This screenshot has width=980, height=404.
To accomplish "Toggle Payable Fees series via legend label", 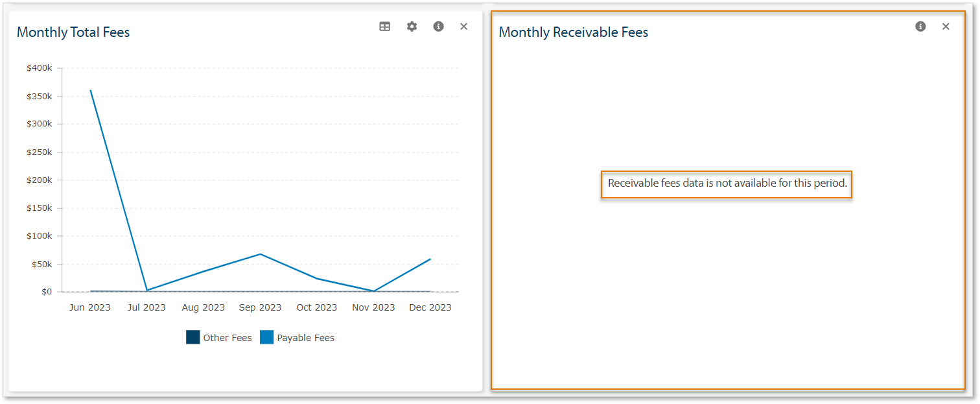I will click(305, 338).
